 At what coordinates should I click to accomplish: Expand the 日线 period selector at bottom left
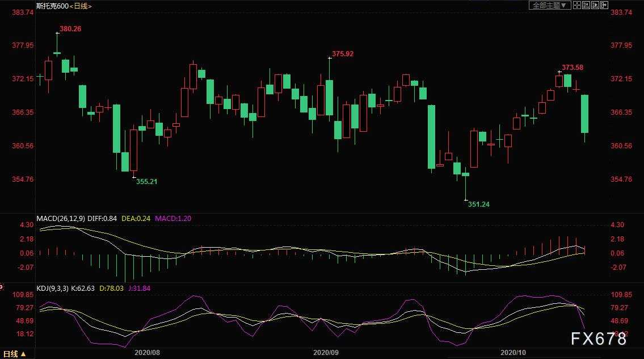[x=15, y=354]
